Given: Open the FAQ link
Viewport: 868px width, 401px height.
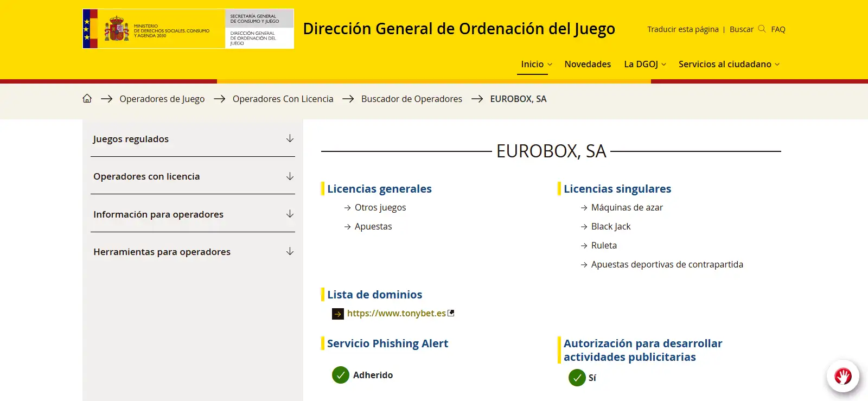Looking at the screenshot, I should pyautogui.click(x=778, y=29).
